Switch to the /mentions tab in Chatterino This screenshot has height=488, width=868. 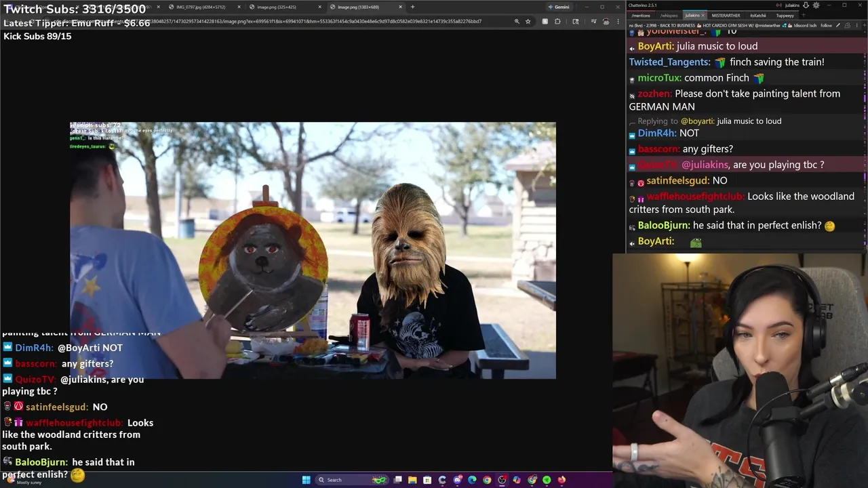(x=641, y=15)
